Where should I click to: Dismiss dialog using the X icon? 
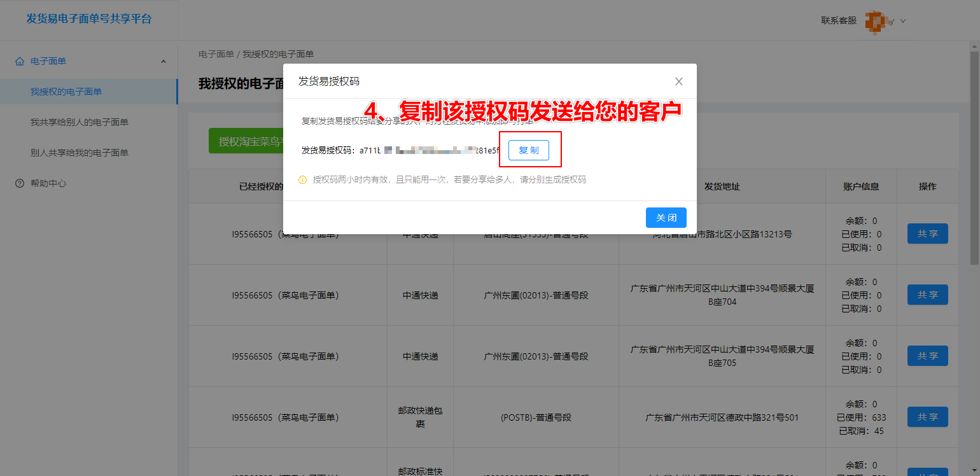[678, 81]
